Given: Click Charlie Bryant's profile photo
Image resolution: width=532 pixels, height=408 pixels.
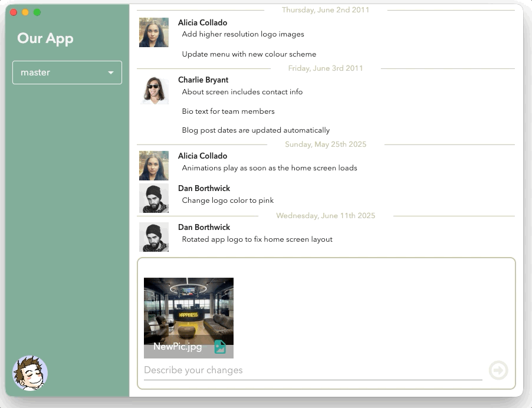Looking at the screenshot, I should [154, 90].
